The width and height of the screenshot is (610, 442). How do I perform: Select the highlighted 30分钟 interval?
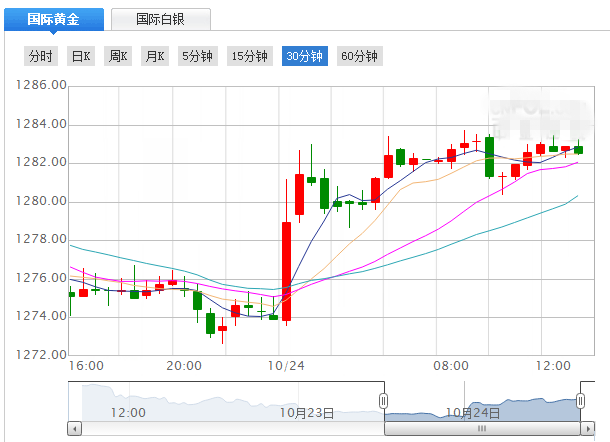(x=304, y=56)
